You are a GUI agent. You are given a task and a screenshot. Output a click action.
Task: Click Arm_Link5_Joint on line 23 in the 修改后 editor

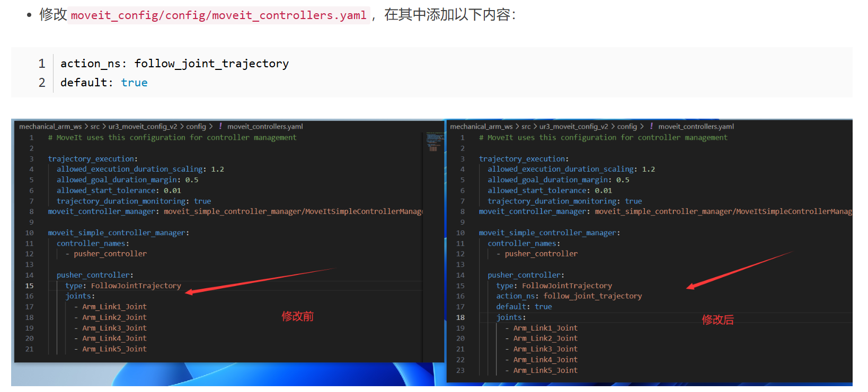545,371
